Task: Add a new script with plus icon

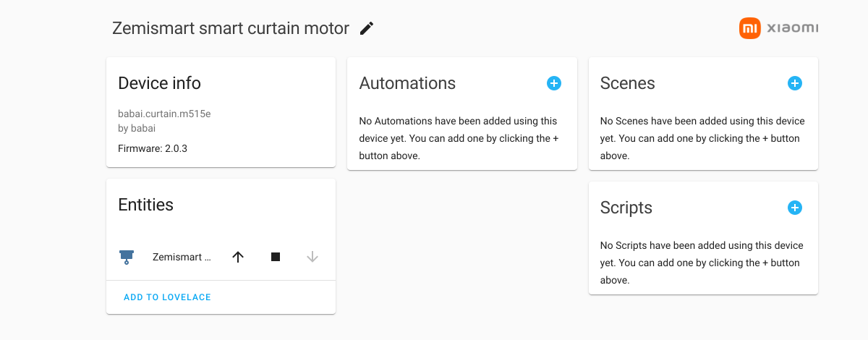Action: pos(794,208)
